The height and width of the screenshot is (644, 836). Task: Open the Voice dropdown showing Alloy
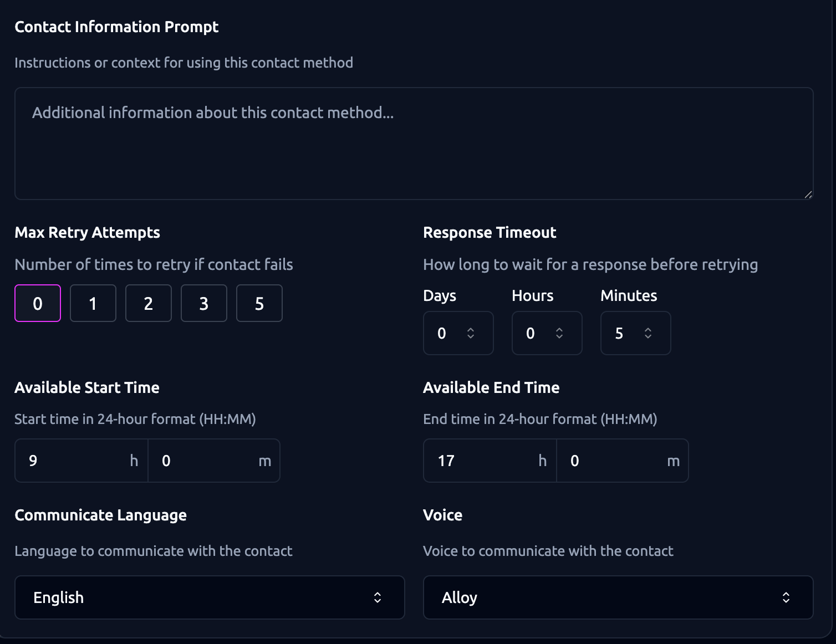[618, 597]
